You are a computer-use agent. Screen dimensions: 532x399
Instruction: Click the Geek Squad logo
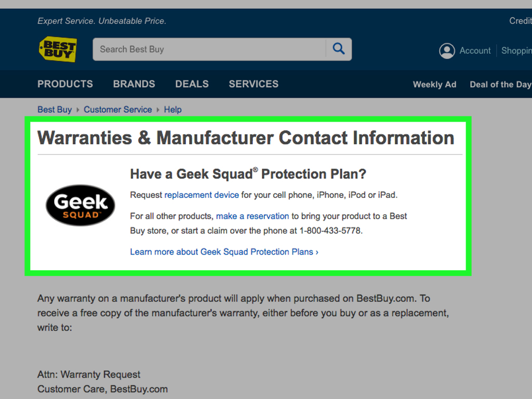click(80, 205)
